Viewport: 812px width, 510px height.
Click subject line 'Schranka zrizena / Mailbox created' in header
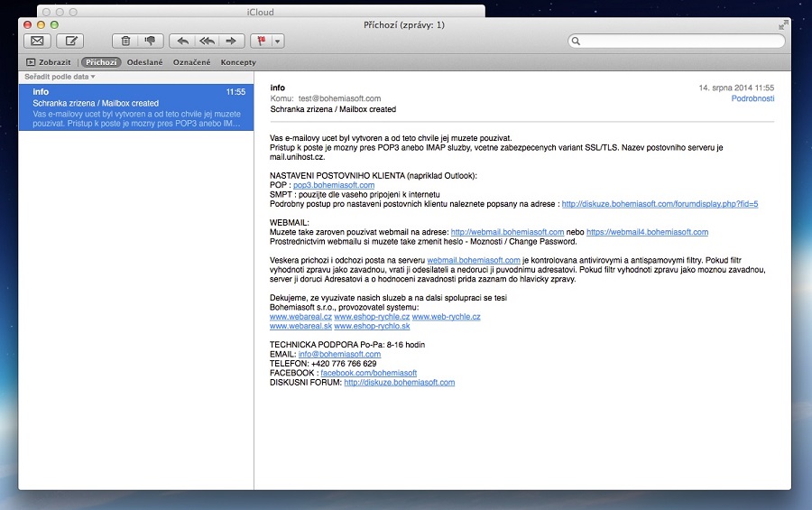(333, 109)
